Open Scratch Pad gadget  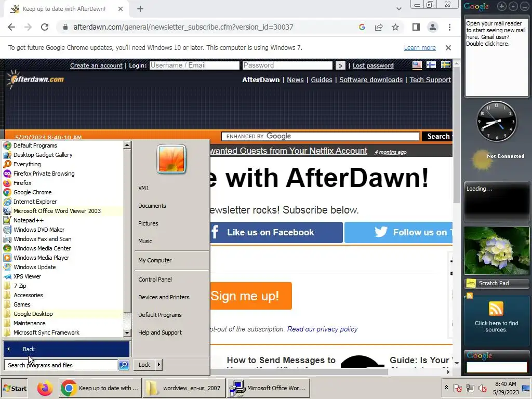point(496,283)
